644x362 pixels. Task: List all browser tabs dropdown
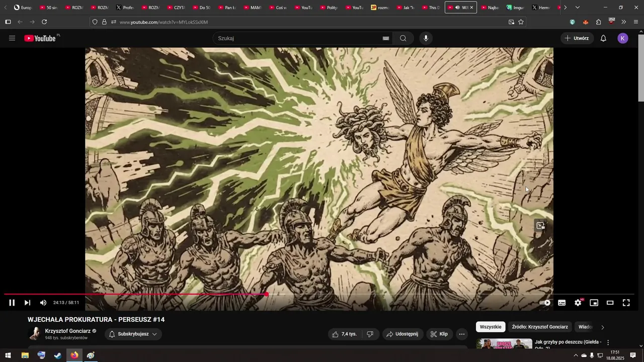coord(577,8)
